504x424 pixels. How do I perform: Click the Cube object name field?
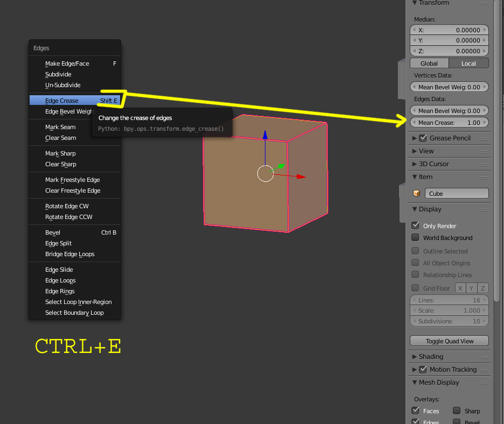457,193
